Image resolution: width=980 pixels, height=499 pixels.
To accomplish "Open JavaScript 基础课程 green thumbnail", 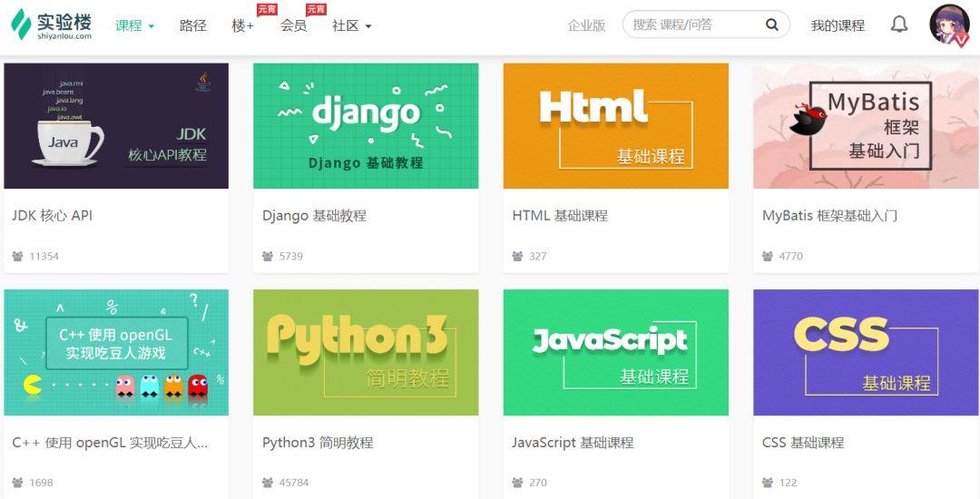I will [x=615, y=352].
